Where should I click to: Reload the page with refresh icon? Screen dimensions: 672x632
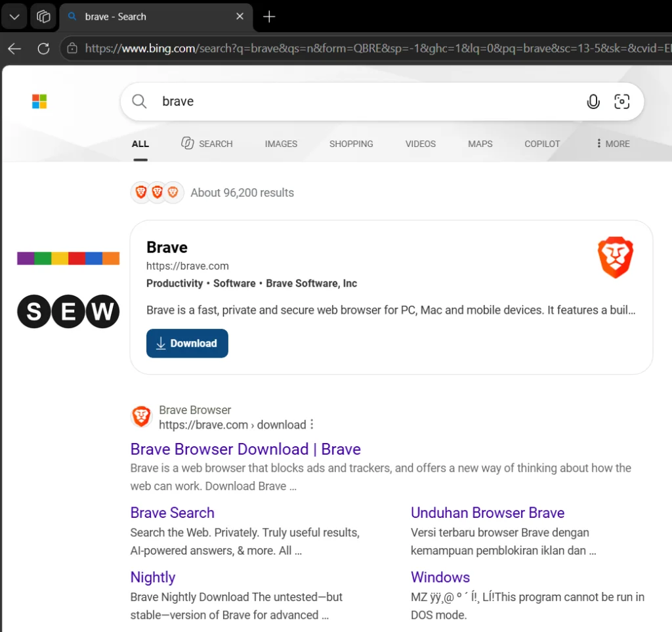tap(43, 49)
